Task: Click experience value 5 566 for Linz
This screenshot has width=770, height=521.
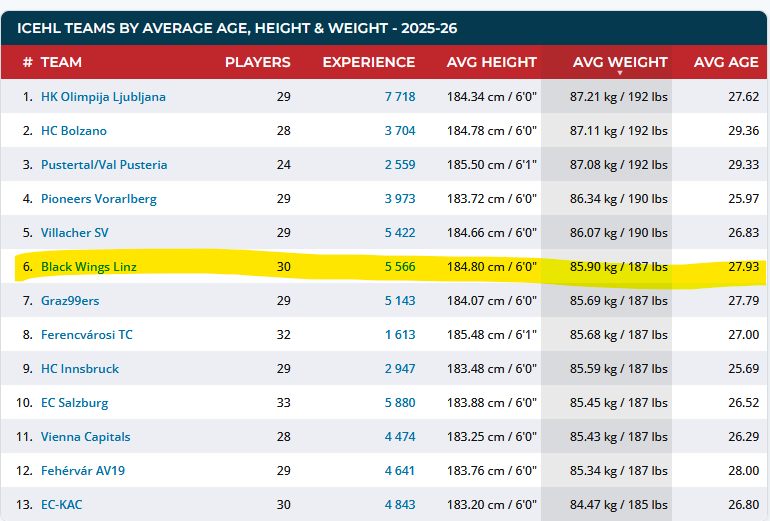Action: pos(399,267)
